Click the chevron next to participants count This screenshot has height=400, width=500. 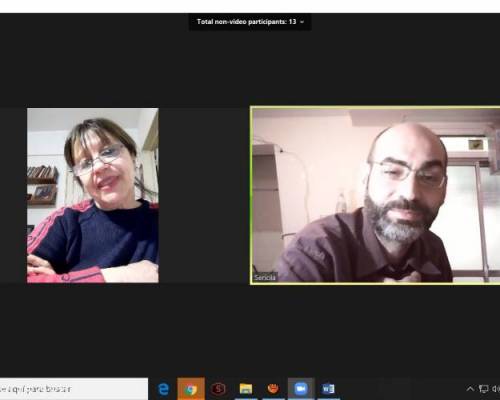[302, 22]
